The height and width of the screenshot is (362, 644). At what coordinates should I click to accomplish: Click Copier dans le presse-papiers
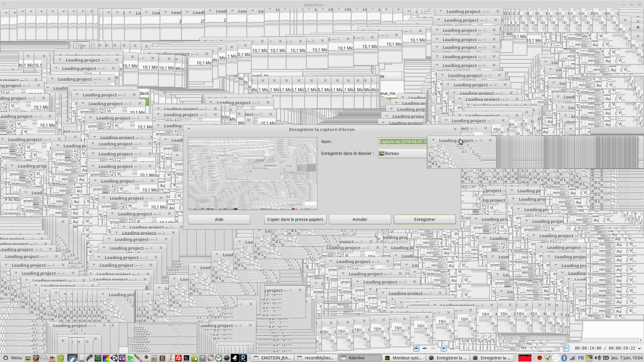(x=295, y=219)
